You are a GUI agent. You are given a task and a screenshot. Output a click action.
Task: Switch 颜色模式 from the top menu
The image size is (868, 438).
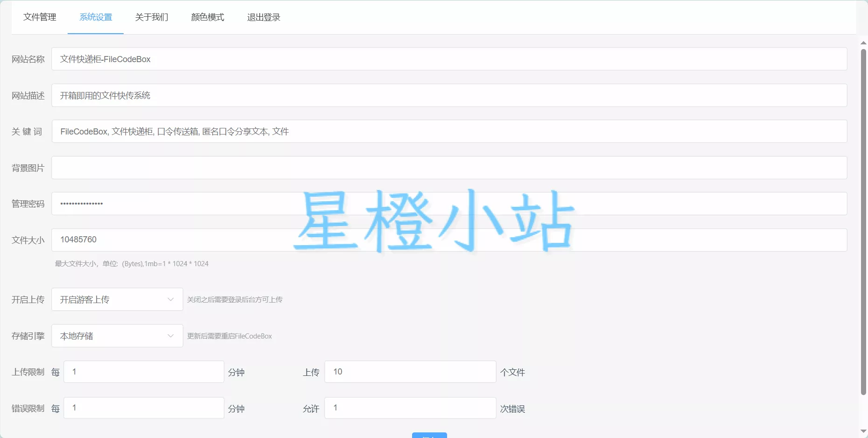pyautogui.click(x=208, y=17)
